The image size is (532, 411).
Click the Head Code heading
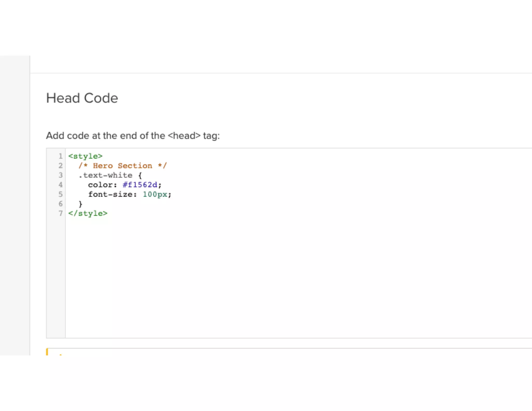[82, 98]
